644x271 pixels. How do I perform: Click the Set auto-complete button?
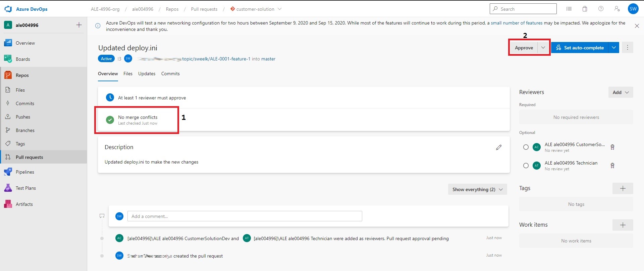(x=580, y=48)
